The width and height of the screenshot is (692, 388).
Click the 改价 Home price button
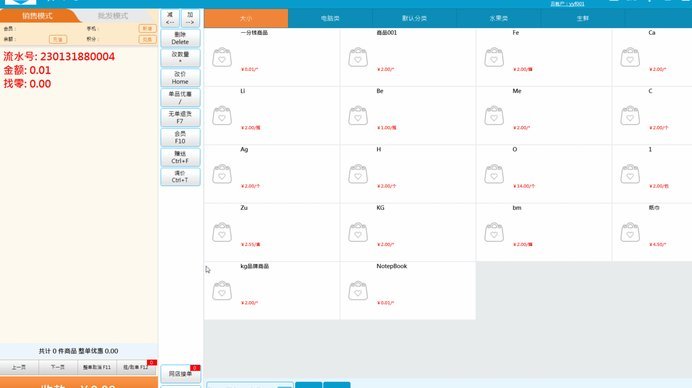[180, 78]
